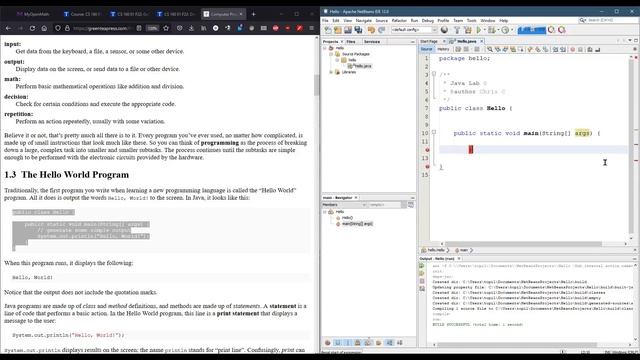Click the Debug Project icon in NetBeans toolbar
This screenshot has height=360, width=640.
[491, 30]
